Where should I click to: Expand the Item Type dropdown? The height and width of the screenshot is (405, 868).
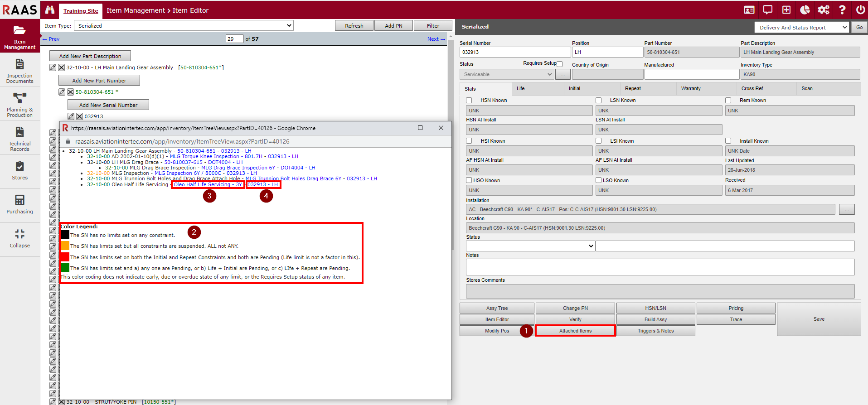pyautogui.click(x=184, y=26)
